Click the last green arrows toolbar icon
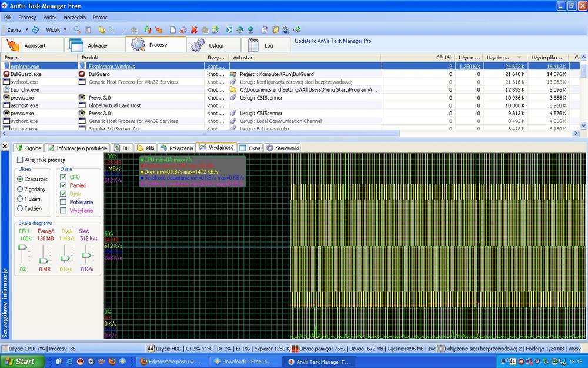This screenshot has height=368, width=588. [296, 29]
